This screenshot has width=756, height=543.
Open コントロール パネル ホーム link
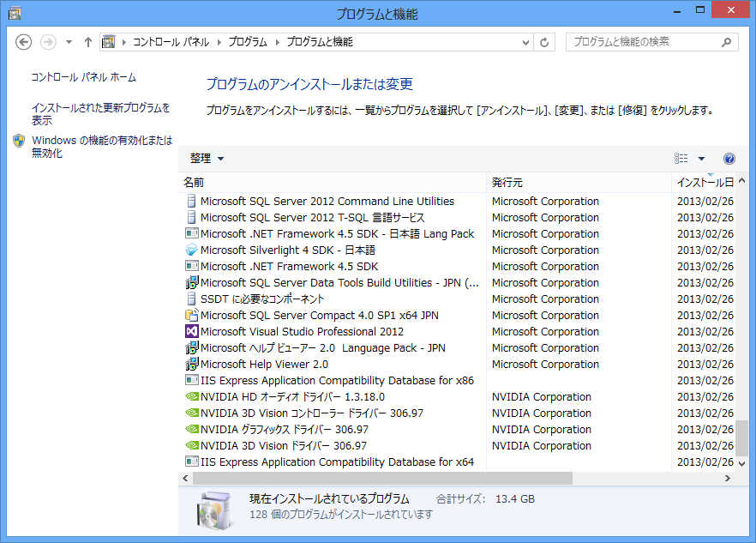(84, 77)
